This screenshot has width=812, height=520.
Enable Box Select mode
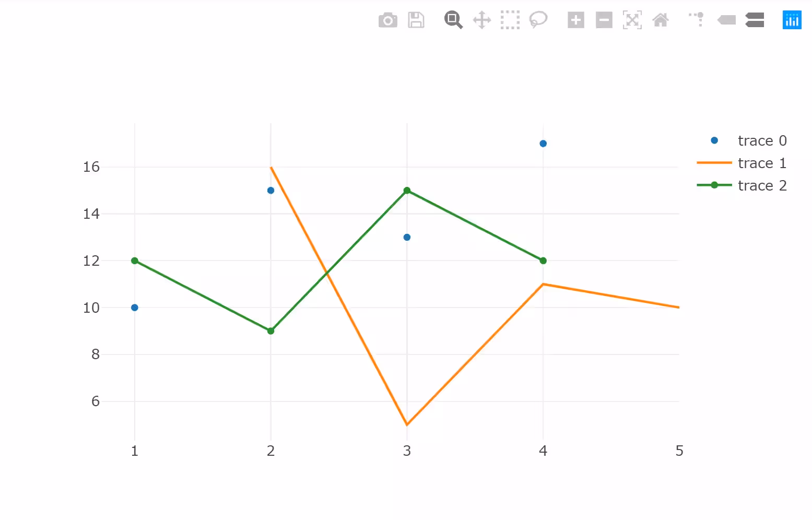tap(510, 20)
